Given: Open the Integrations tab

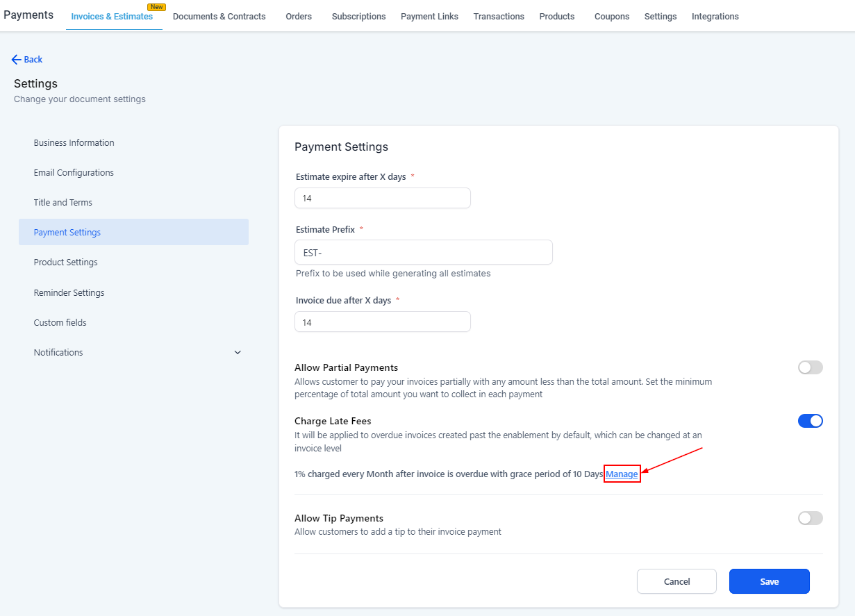Looking at the screenshot, I should [715, 17].
